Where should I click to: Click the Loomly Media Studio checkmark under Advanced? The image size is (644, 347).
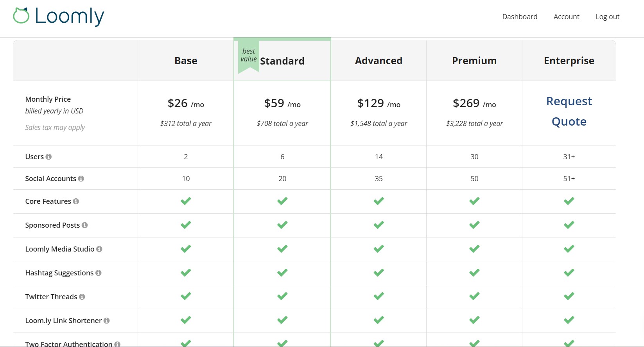point(379,249)
